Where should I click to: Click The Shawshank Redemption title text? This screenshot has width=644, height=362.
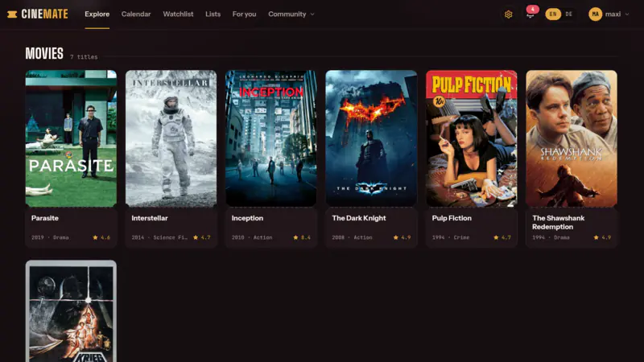(x=559, y=223)
